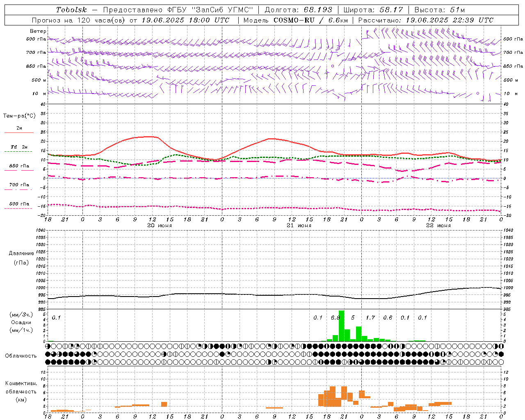Click the 'Ветер' wind panel label
525x420 pixels.
click(38, 31)
